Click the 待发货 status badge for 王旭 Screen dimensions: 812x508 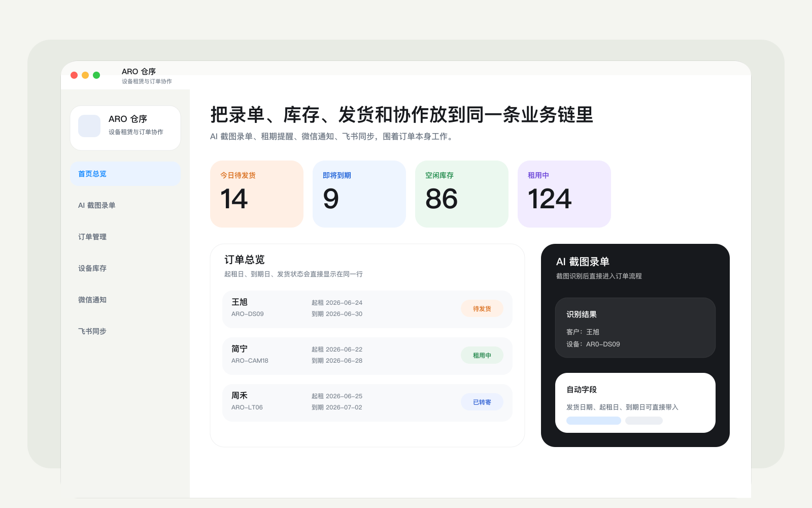point(482,308)
